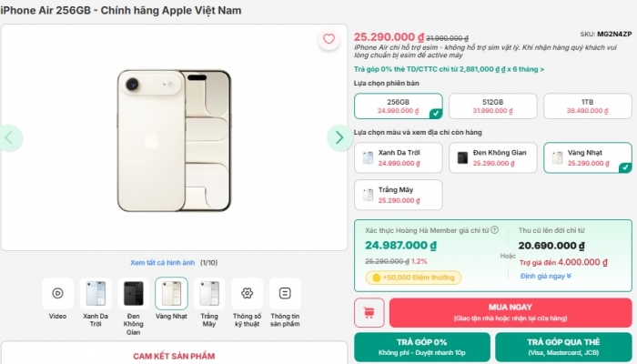Click the add to cart icon button
The image size is (637, 364).
point(369,312)
